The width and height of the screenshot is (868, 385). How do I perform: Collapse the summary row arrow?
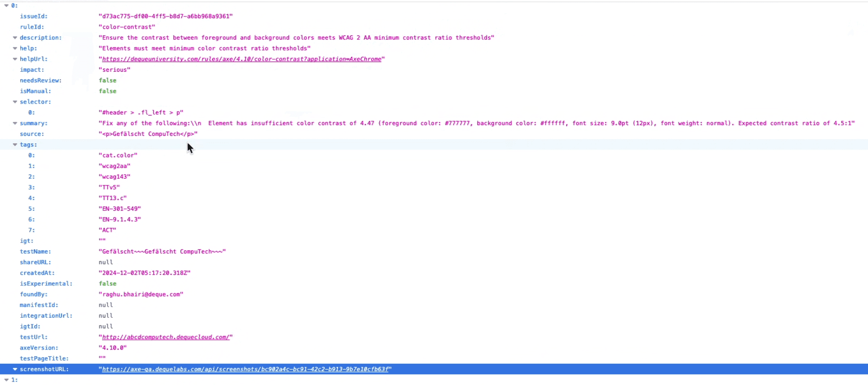tap(15, 123)
